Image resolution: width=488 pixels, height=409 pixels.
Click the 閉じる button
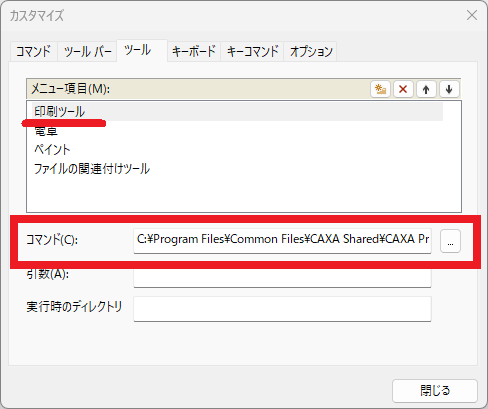click(x=435, y=391)
